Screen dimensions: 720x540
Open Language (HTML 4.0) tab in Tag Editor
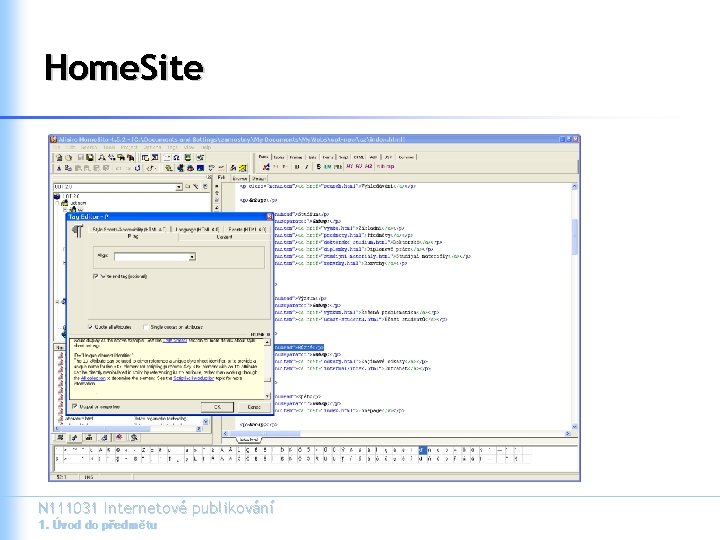[197, 229]
